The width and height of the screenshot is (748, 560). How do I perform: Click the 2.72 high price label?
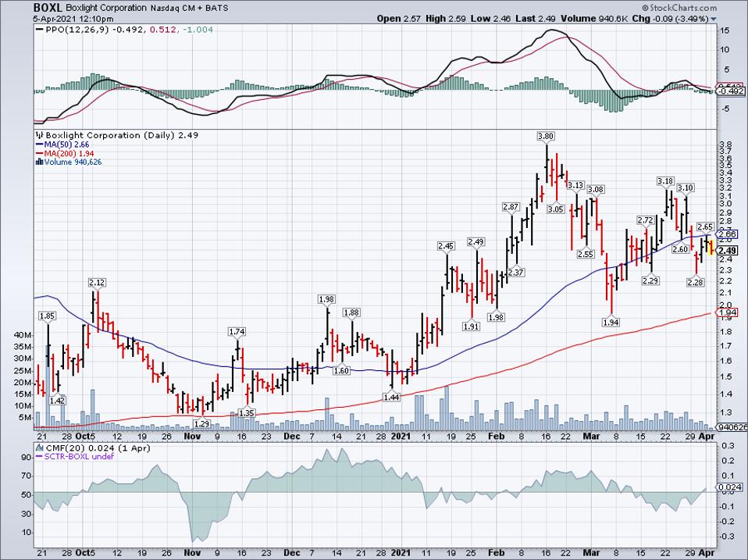click(x=646, y=220)
